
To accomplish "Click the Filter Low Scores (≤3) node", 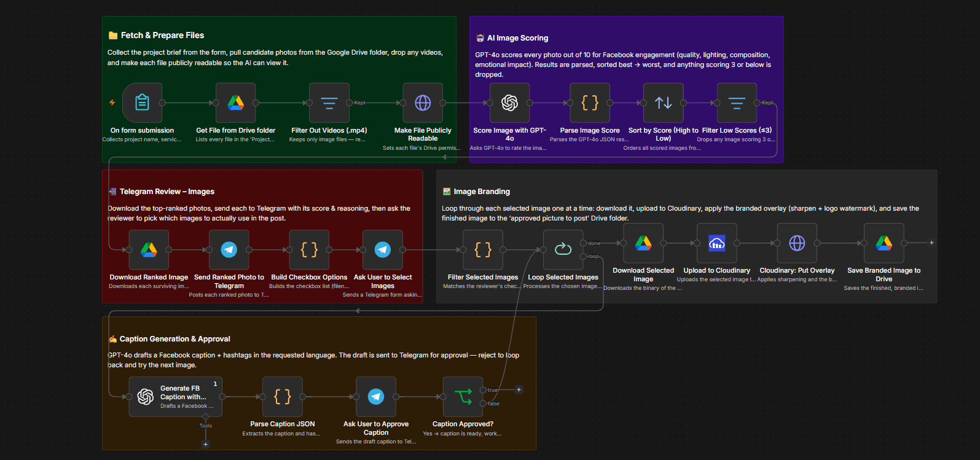I will click(x=737, y=103).
